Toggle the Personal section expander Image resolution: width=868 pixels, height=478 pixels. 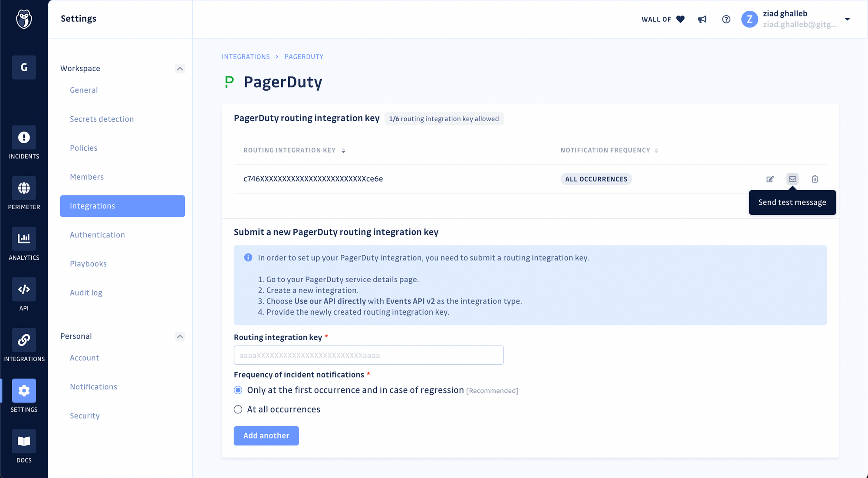(180, 336)
